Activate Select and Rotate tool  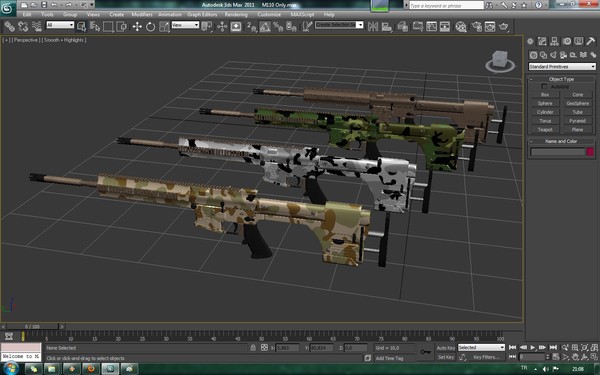pyautogui.click(x=150, y=26)
